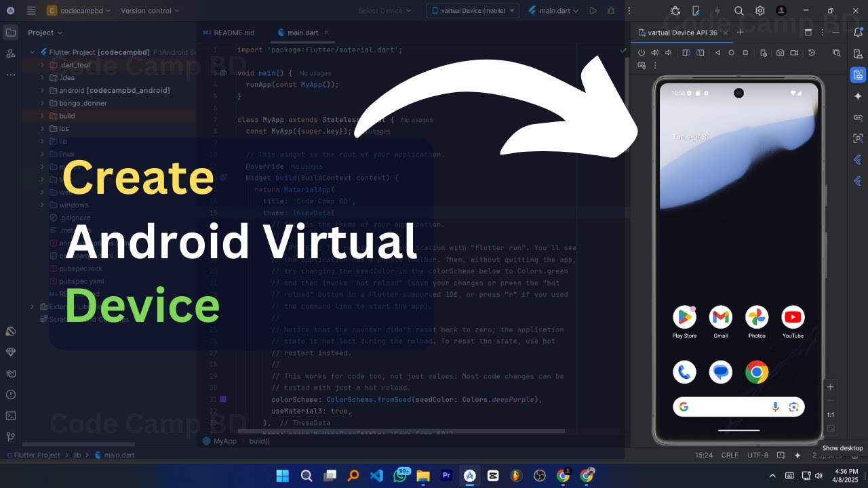Screen dimensions: 868x488
Task: Click the taskbar clock showing 4:56 PM
Action: click(x=846, y=475)
